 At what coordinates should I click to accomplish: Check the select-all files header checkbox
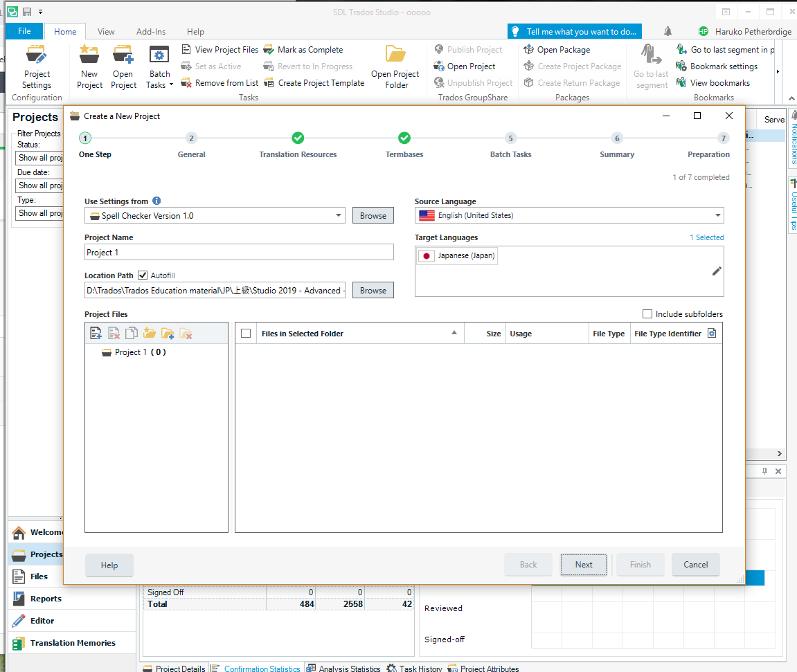246,334
